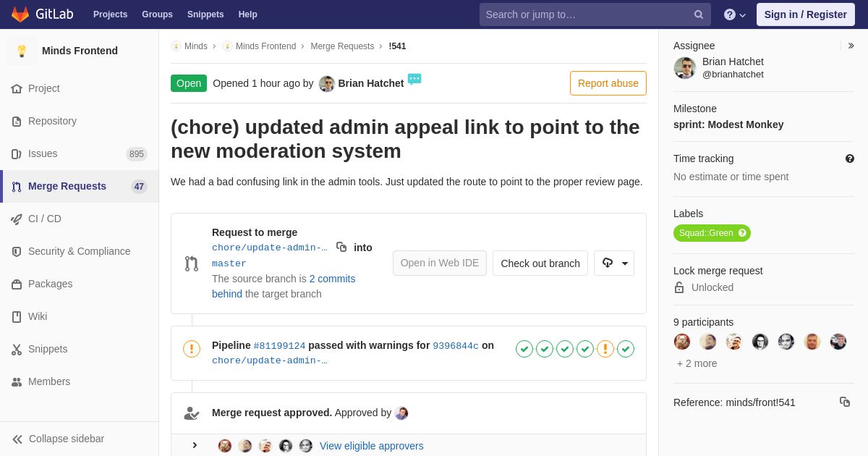Click the Snippets scissors icon
This screenshot has width=868, height=456.
[17, 349]
